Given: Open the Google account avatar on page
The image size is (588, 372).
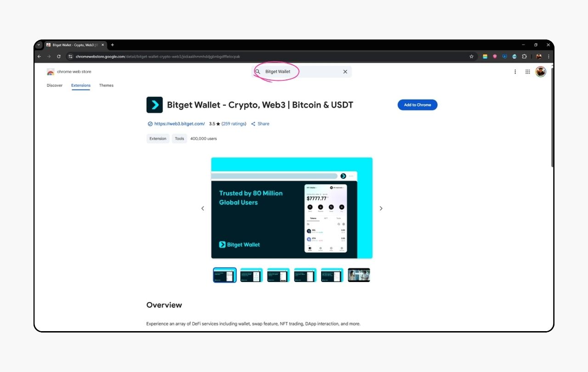Looking at the screenshot, I should 541,72.
